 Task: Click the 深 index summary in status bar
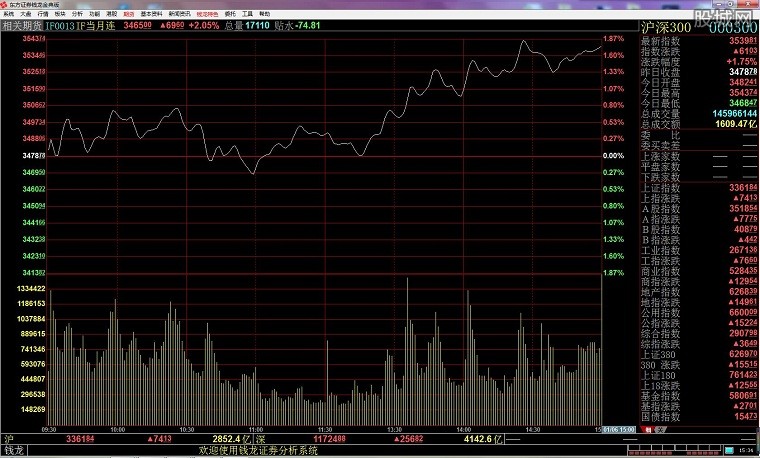point(260,438)
